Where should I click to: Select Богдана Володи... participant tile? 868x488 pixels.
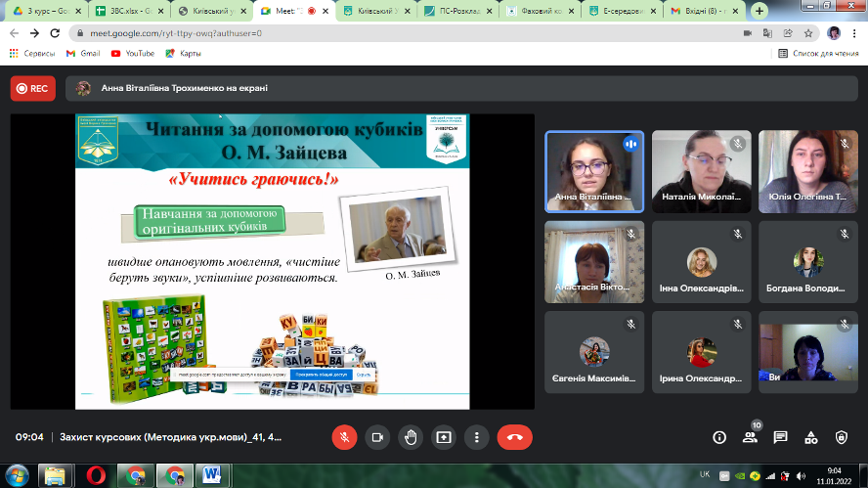coord(808,262)
